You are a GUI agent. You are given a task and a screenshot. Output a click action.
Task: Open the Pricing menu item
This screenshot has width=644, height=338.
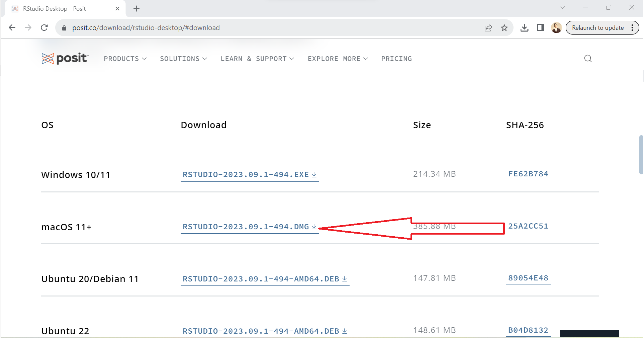point(396,59)
